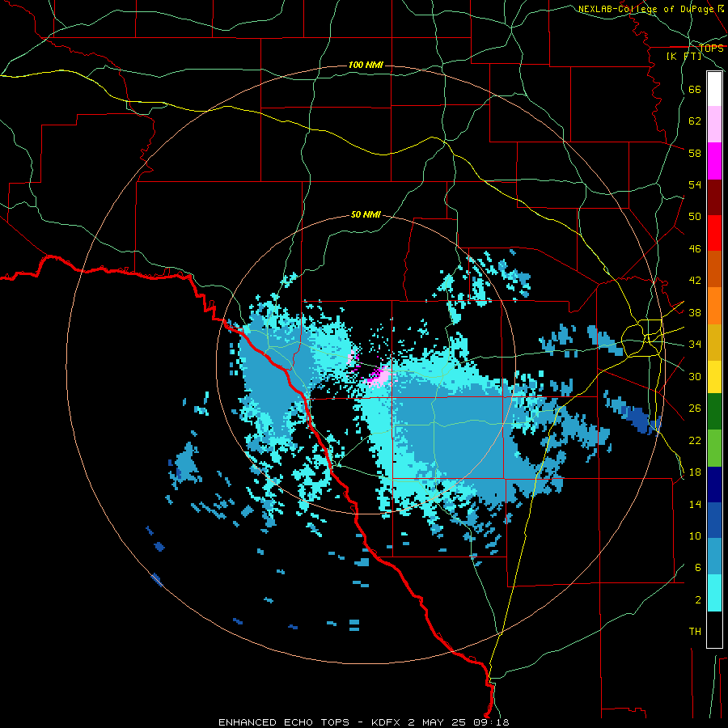Image resolution: width=728 pixels, height=728 pixels.
Task: Pick the dark orange legend swatch
Action: (x=714, y=269)
